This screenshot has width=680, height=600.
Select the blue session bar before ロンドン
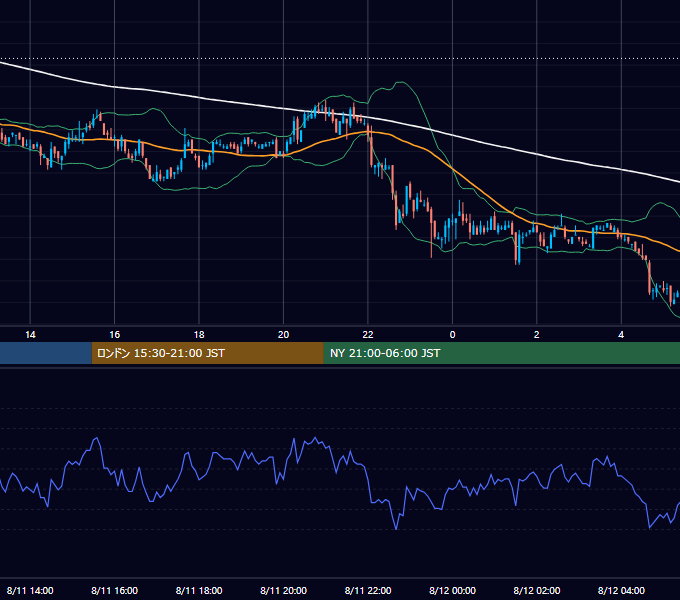[46, 353]
